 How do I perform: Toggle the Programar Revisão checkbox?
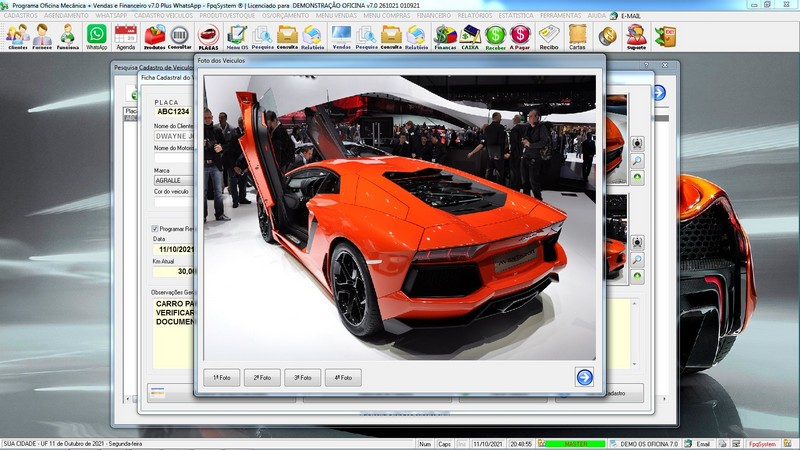tap(155, 229)
